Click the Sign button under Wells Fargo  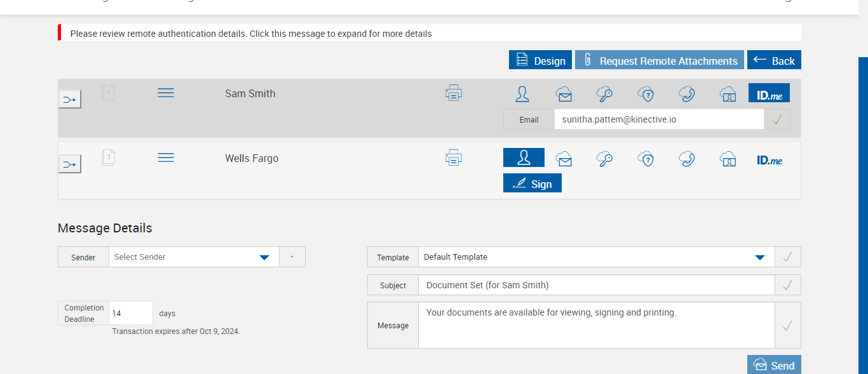coord(532,184)
